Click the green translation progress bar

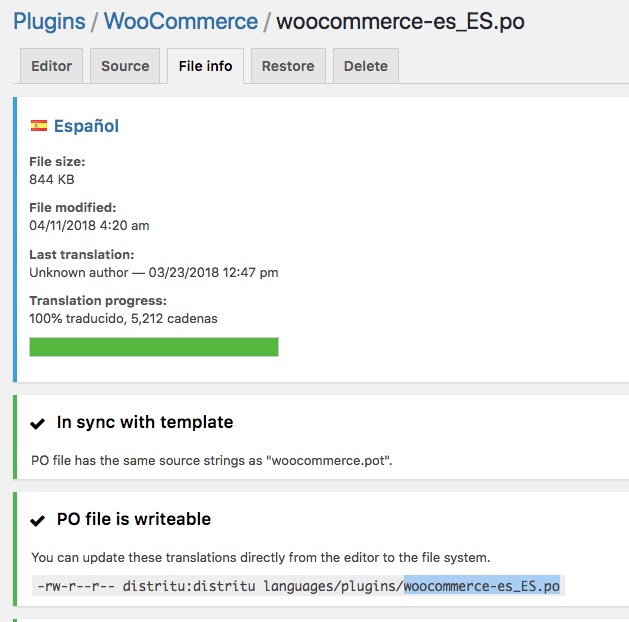pyautogui.click(x=154, y=347)
